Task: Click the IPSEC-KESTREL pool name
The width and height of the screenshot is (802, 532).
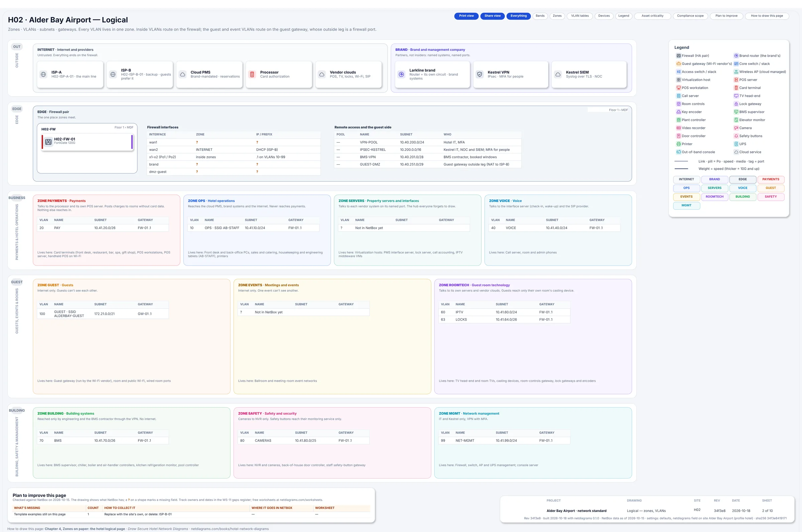Action: 373,150
